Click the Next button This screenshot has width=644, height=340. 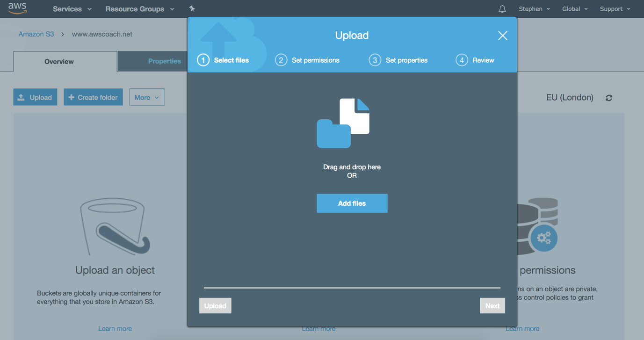click(x=492, y=306)
